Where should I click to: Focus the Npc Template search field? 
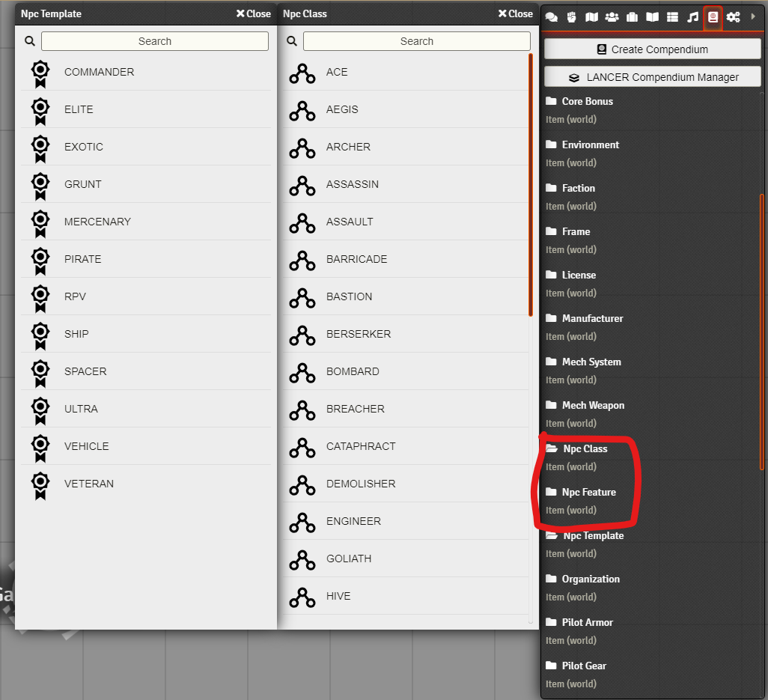click(155, 41)
